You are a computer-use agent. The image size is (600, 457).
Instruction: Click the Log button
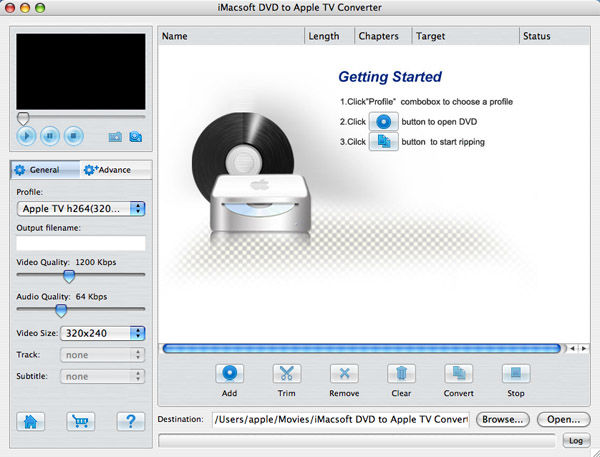pos(576,441)
